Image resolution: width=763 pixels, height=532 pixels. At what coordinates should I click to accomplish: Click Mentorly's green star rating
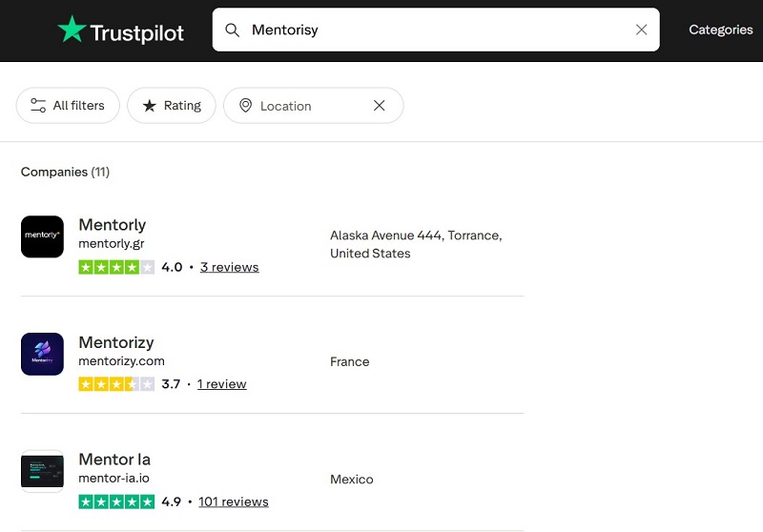(x=116, y=267)
